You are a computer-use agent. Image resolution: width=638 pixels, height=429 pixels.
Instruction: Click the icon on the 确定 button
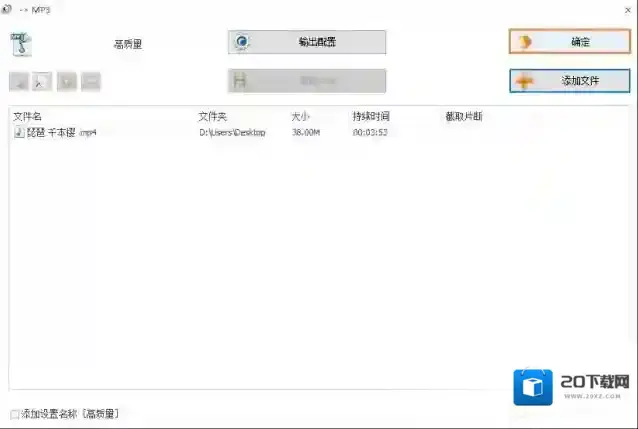524,42
